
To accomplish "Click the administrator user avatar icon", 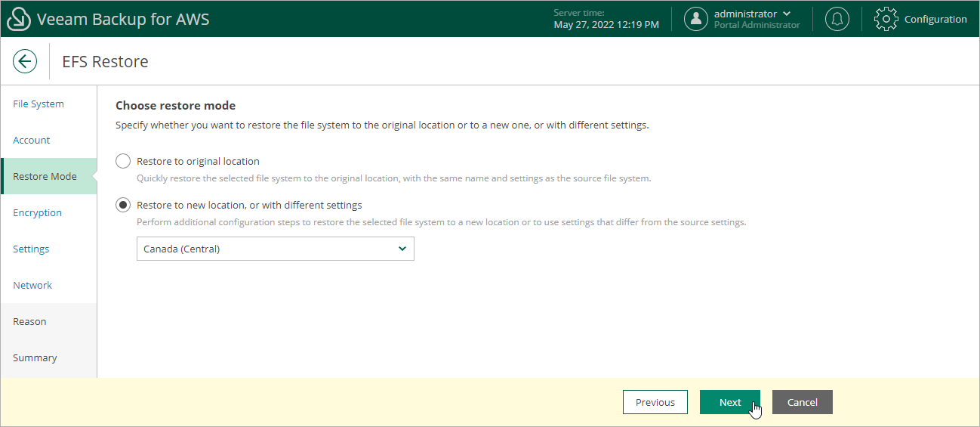I will (696, 20).
